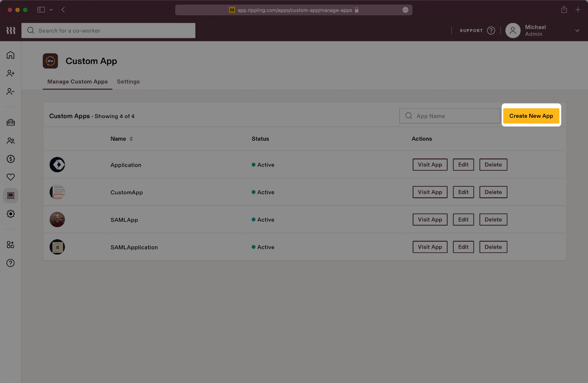Click the sidebar help question mark icon
Image resolution: width=588 pixels, height=383 pixels.
pyautogui.click(x=10, y=263)
